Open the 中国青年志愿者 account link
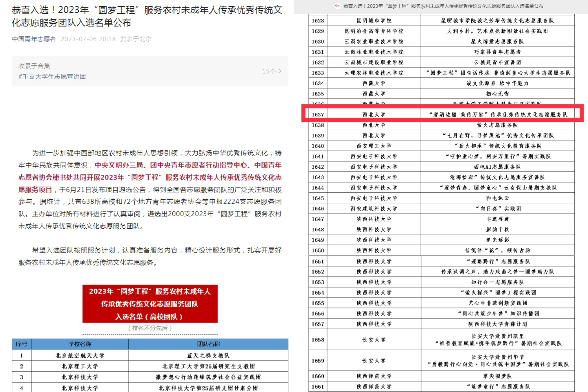The height and width of the screenshot is (392, 588). coord(34,39)
